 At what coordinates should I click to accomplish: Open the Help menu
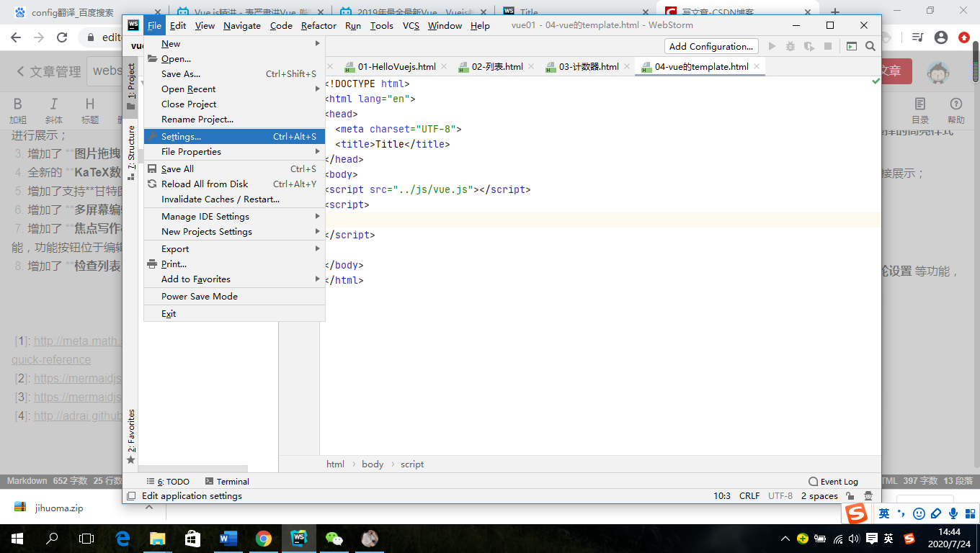click(480, 25)
